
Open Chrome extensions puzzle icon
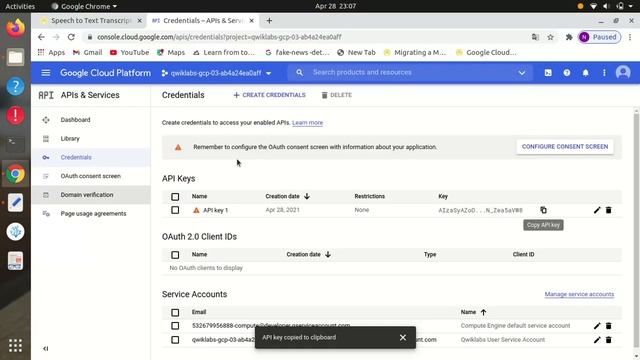click(569, 37)
